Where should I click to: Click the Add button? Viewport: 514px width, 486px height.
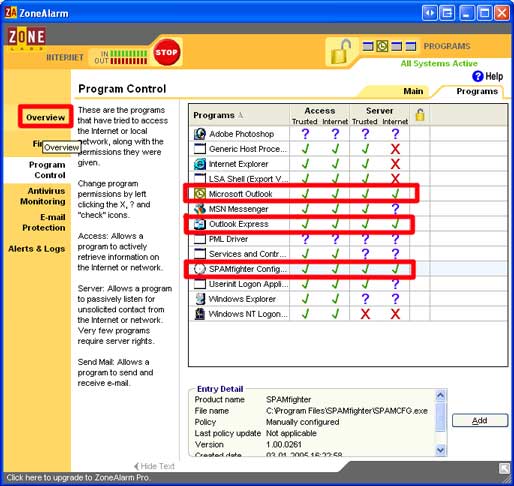pyautogui.click(x=480, y=421)
